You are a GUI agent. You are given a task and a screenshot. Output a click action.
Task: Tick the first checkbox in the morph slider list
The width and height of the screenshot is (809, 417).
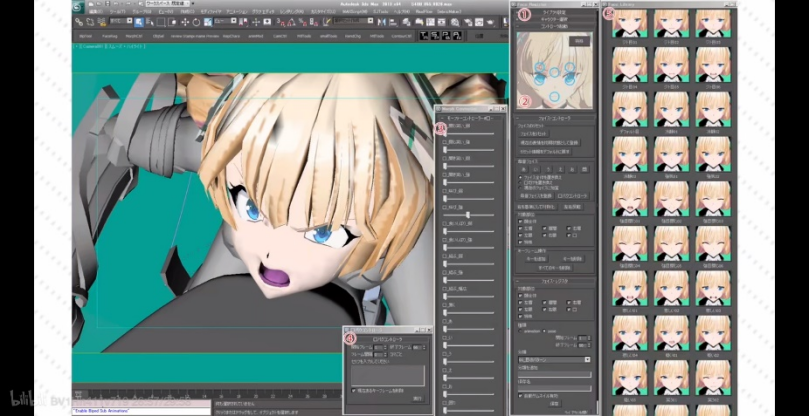click(445, 128)
